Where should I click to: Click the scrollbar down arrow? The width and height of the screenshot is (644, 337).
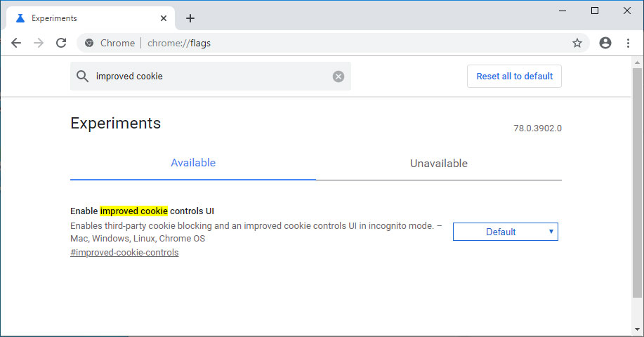pos(637,329)
